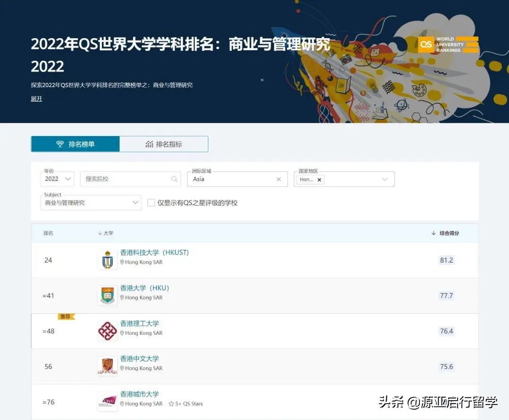Image resolution: width=509 pixels, height=420 pixels.
Task: Click the CityU logo thumbnail
Action: tap(107, 402)
